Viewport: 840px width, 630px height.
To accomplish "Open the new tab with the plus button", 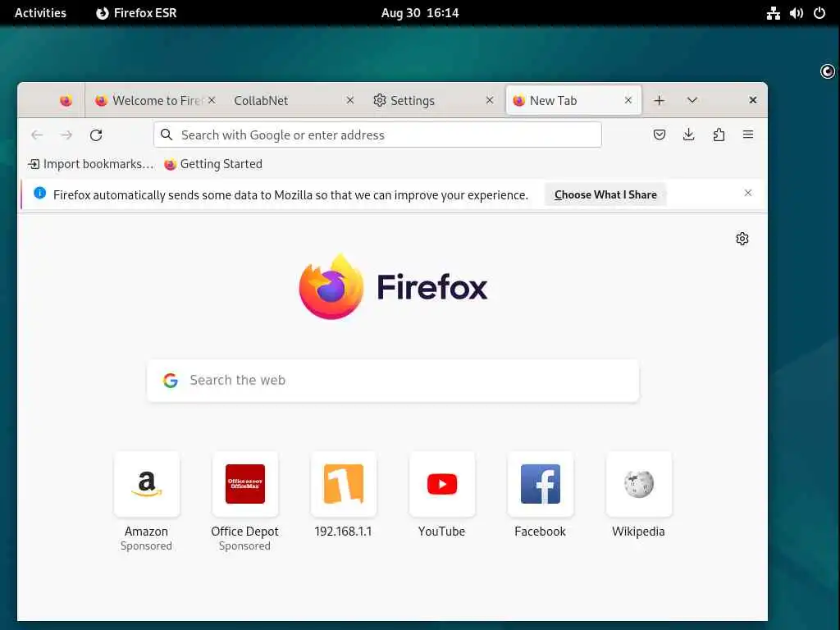I will [x=660, y=100].
